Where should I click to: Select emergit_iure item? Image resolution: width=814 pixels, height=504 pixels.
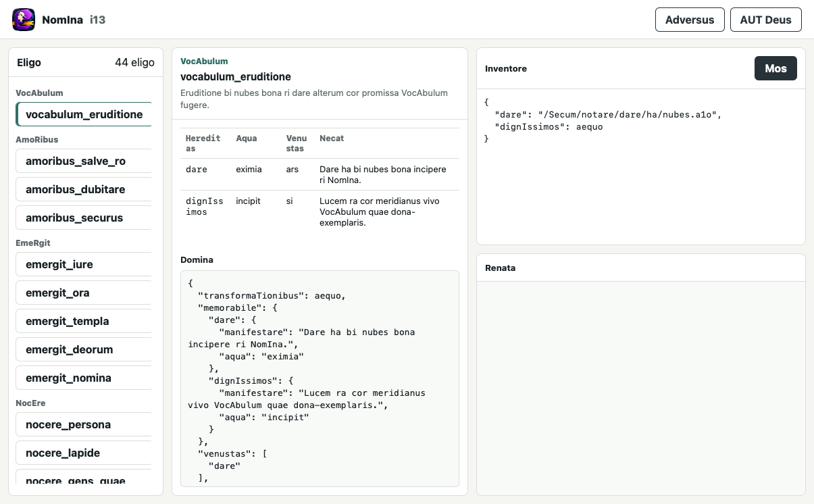(84, 264)
